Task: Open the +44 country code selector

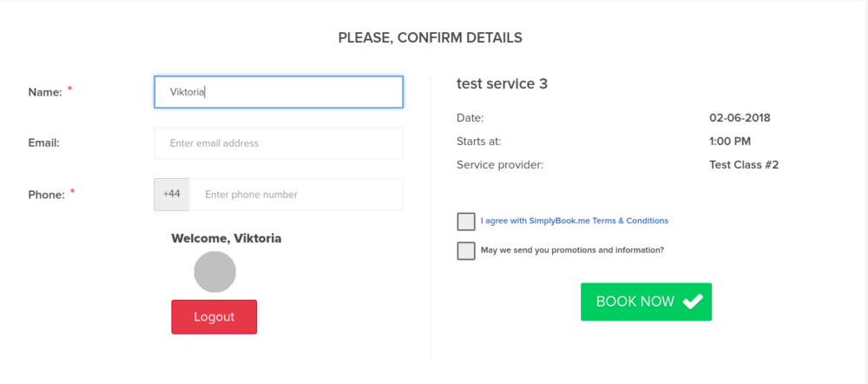Action: point(172,195)
